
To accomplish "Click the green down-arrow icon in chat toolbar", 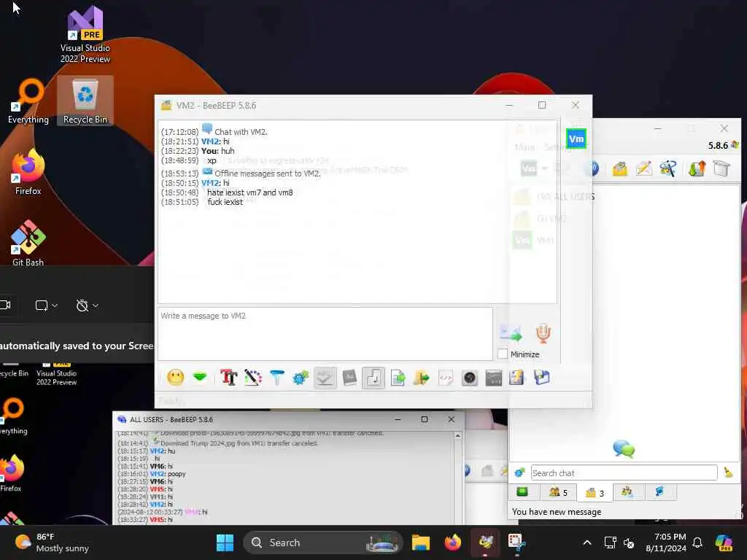I will point(200,377).
